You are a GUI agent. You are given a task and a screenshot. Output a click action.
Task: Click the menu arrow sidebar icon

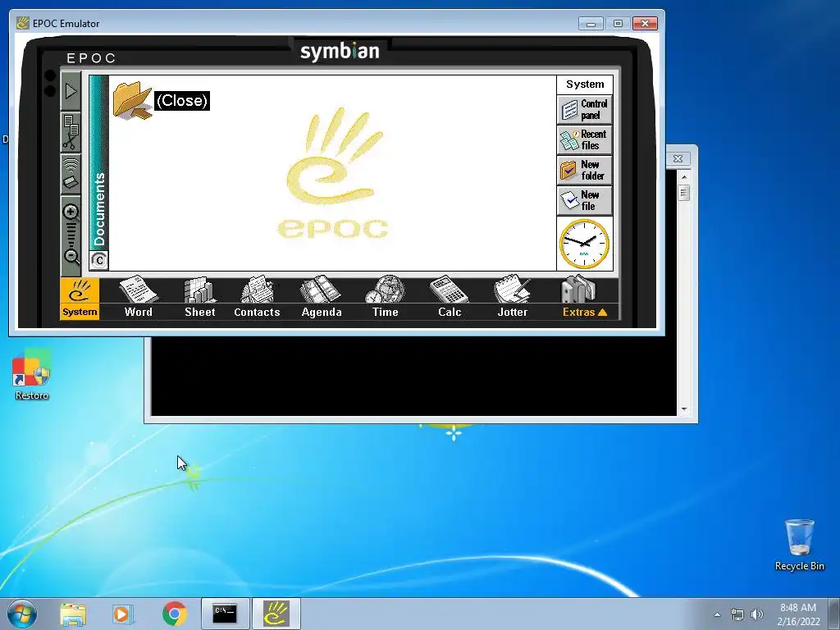(x=71, y=92)
